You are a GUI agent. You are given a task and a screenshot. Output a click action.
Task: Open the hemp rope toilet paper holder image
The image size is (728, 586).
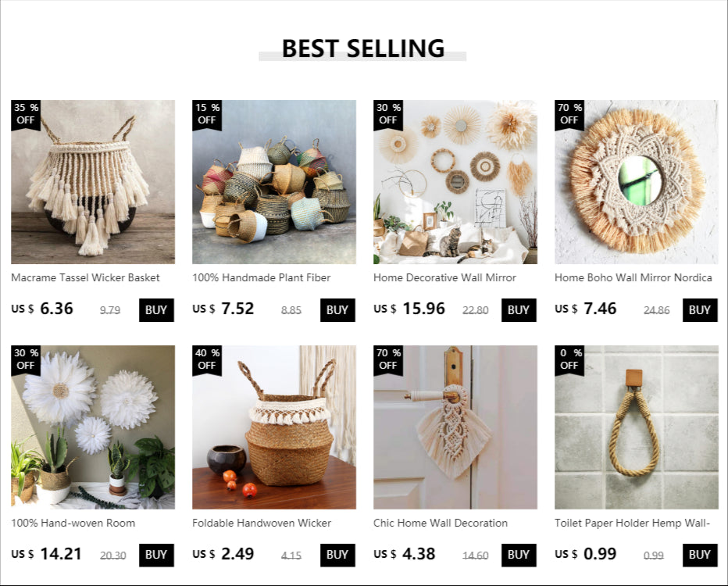point(636,427)
